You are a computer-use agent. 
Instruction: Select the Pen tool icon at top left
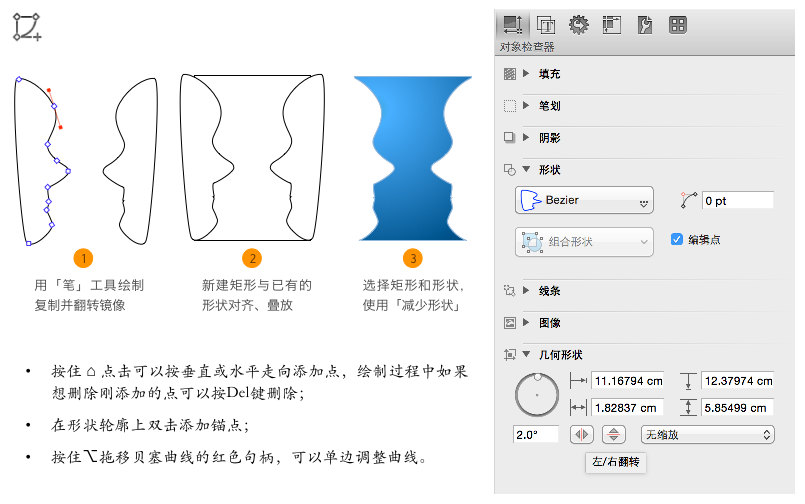click(27, 27)
